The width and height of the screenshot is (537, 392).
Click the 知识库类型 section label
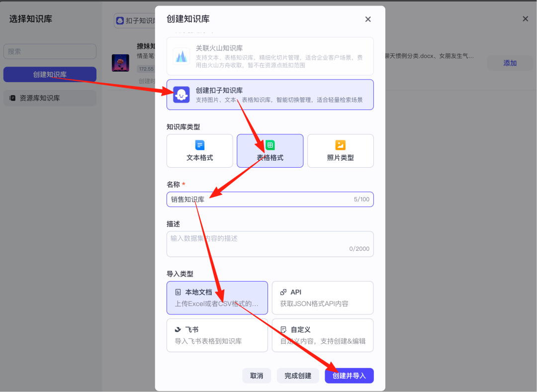coord(183,127)
